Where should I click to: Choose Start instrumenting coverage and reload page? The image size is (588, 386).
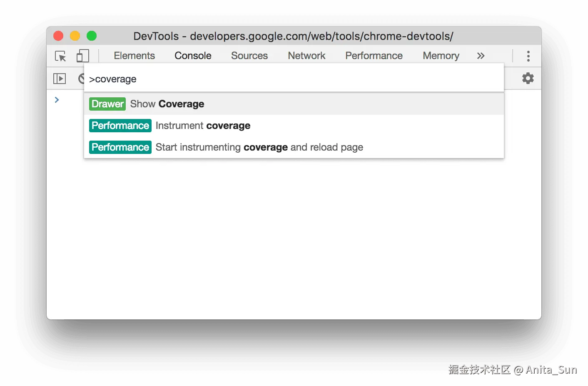[294, 147]
